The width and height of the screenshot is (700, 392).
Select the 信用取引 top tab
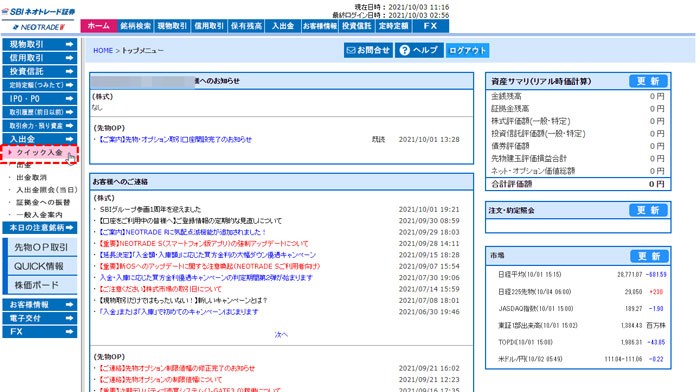tap(209, 26)
